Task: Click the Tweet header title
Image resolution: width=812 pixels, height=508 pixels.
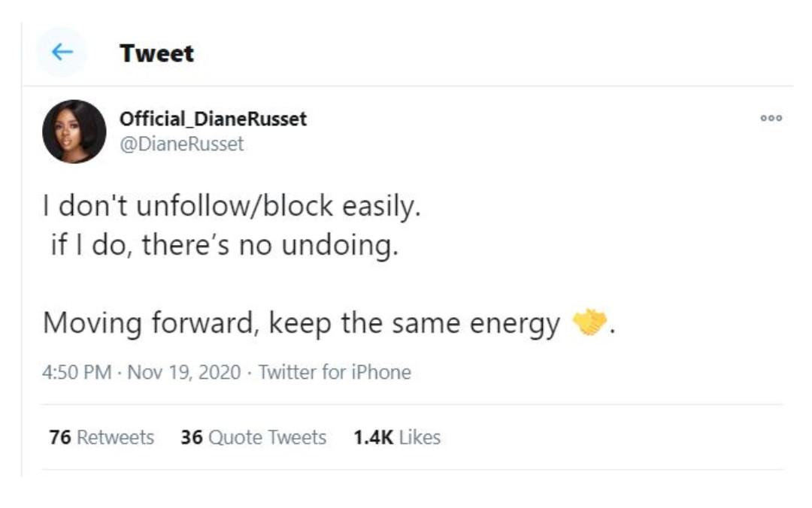Action: 157,53
